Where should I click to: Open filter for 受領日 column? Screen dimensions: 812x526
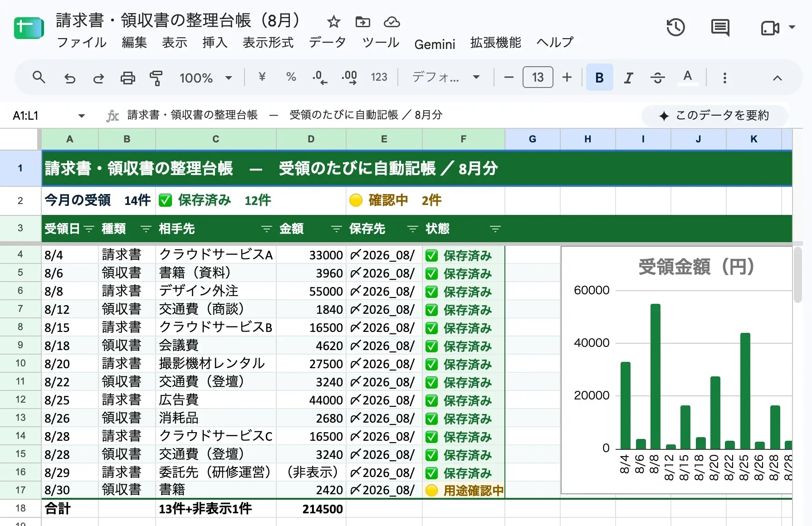coord(89,229)
